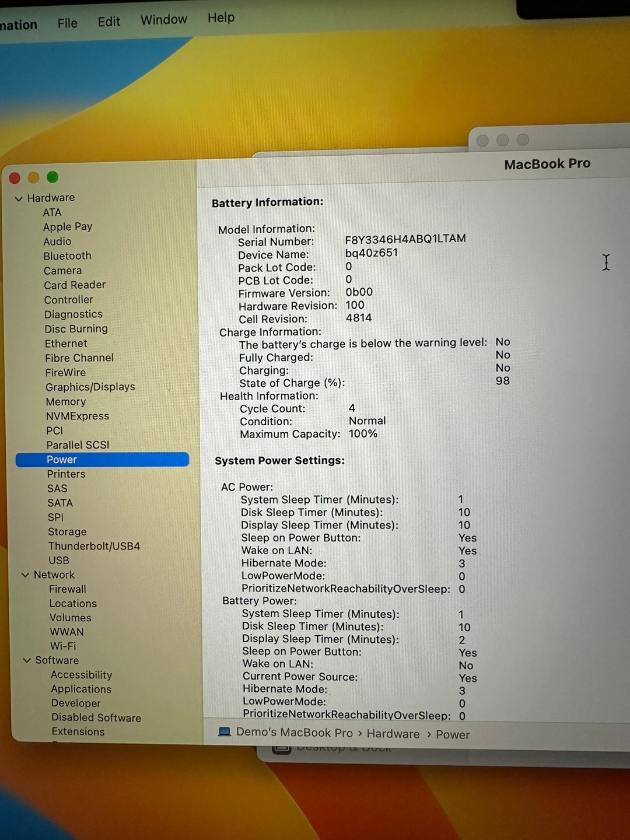
Task: Click the Condition value Normal
Action: pyautogui.click(x=367, y=421)
